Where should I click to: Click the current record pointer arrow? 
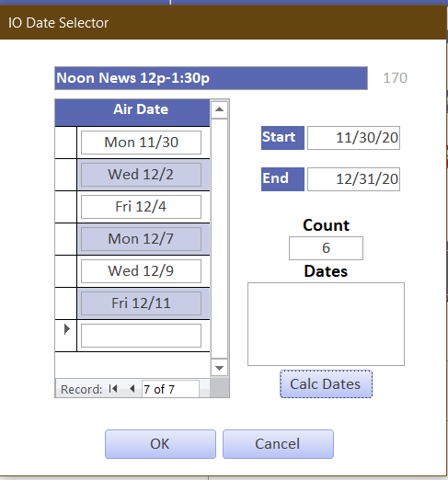[x=66, y=329]
